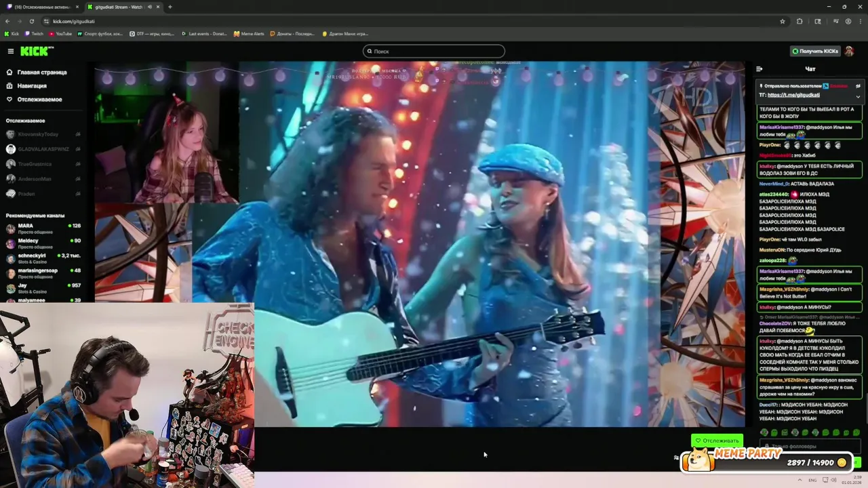This screenshot has height=488, width=868.
Task: Open the Chrome profile icon
Action: point(848,21)
